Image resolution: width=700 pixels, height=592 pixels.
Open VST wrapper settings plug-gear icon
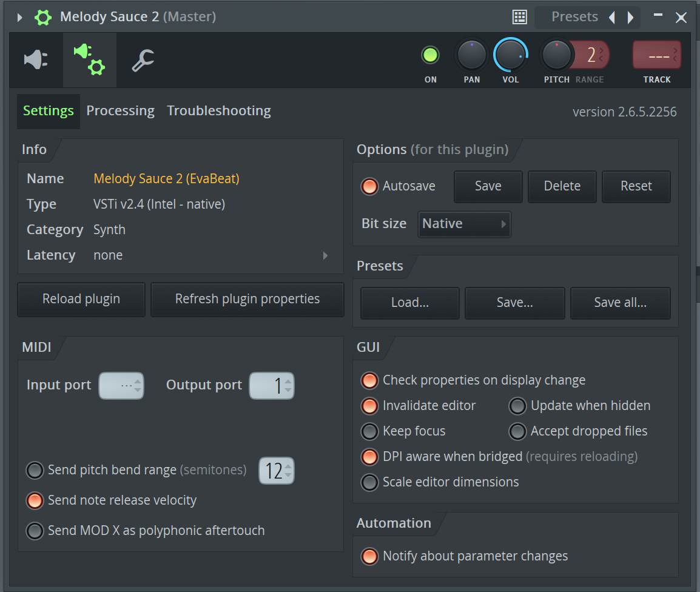click(89, 59)
